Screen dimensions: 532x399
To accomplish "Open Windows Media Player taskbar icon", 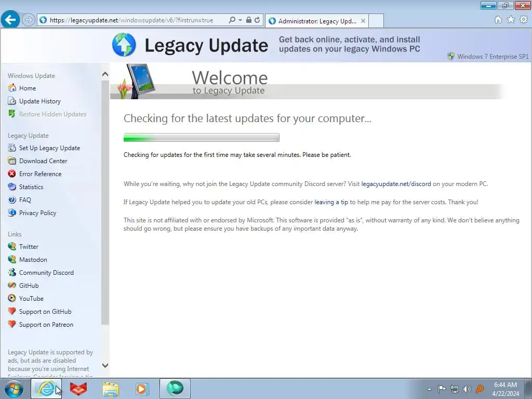I will [142, 389].
